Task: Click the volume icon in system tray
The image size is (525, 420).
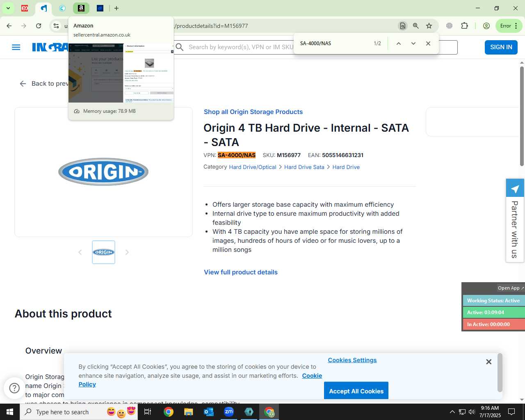Action: [x=472, y=412]
